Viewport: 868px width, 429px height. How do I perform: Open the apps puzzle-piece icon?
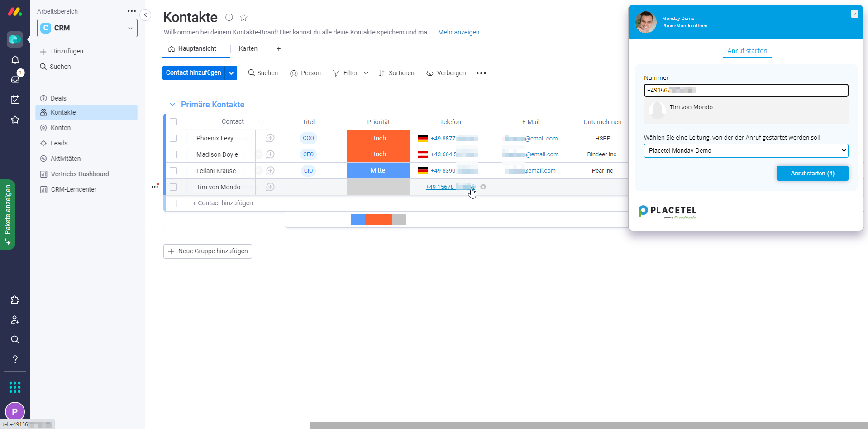coord(15,300)
